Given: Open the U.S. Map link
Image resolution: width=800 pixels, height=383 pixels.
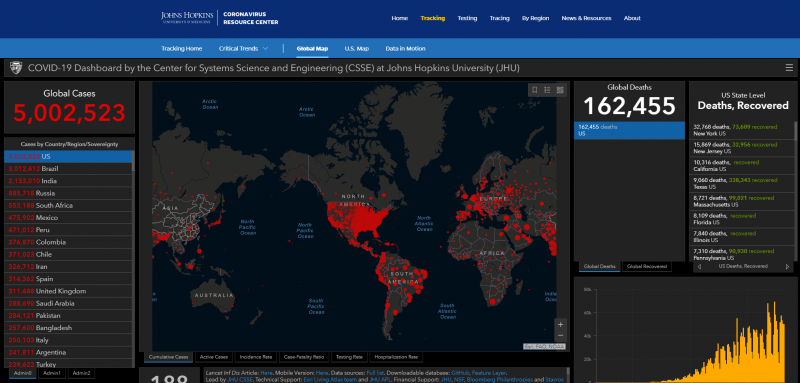Looking at the screenshot, I should [x=357, y=48].
